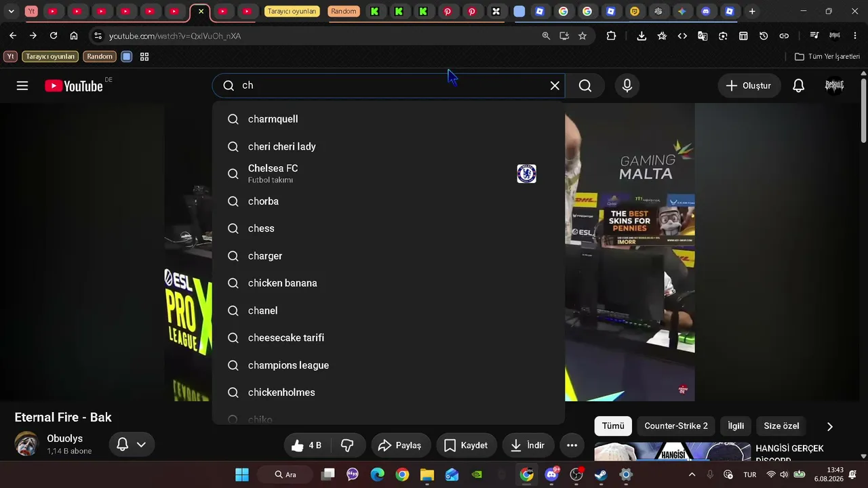Viewport: 868px width, 488px height.
Task: Open the tab search dropdown arrow
Action: 11,12
